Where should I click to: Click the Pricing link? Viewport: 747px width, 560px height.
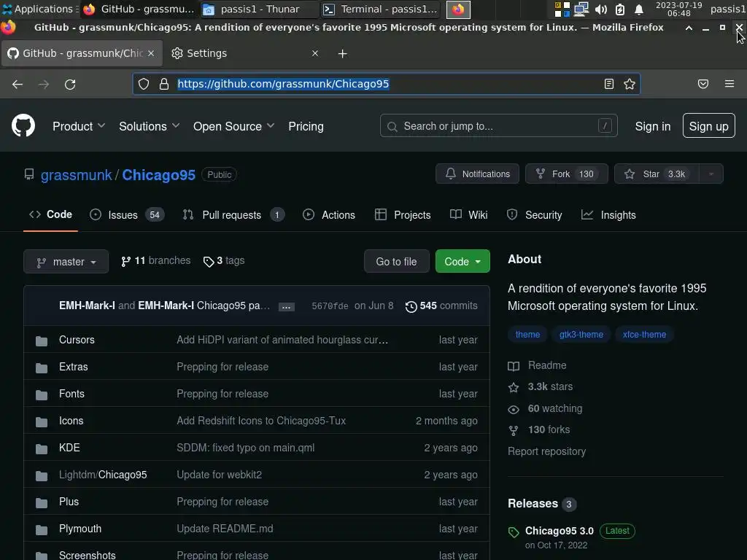click(x=306, y=126)
